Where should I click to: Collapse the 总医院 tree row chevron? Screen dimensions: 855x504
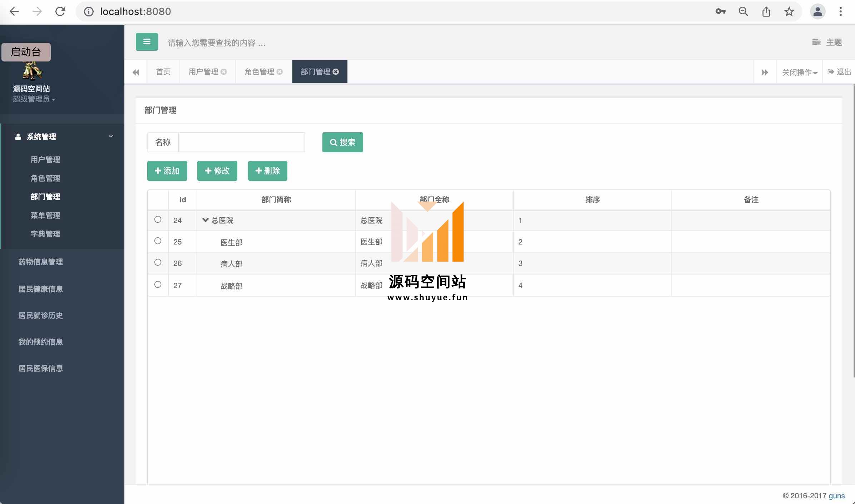tap(205, 220)
